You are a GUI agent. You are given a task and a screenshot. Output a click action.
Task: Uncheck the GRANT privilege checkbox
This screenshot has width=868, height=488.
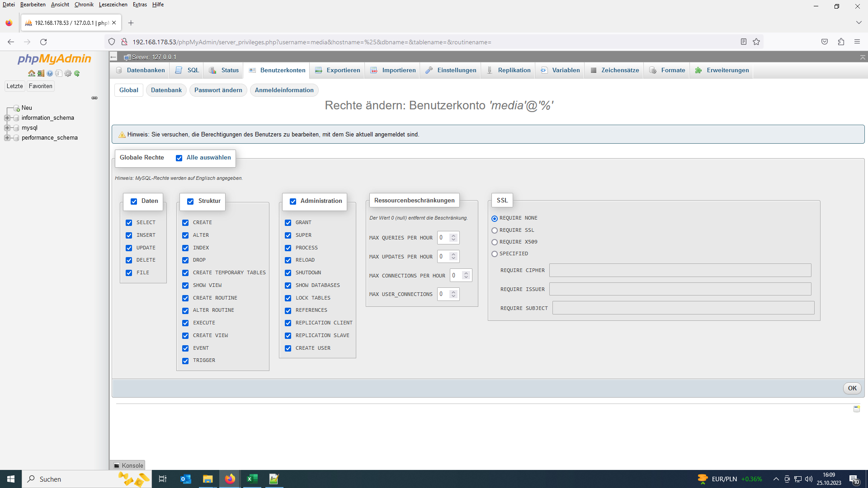point(288,223)
